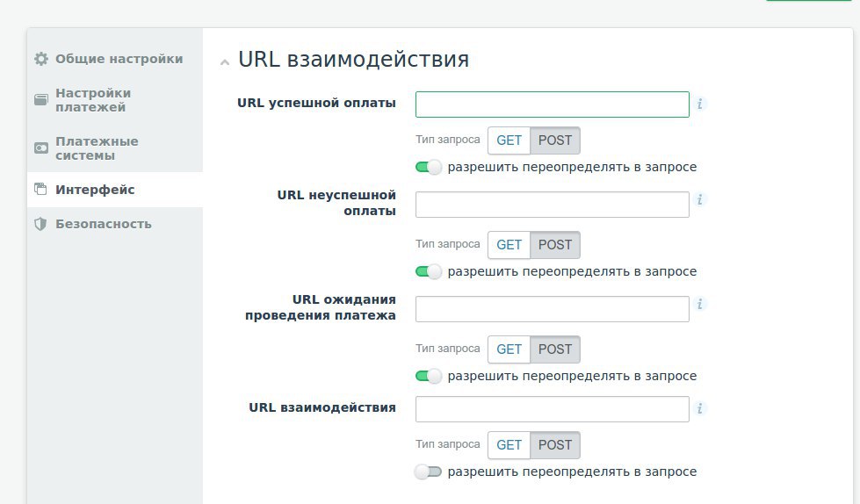Focus URL ожидания проведения платежа input
This screenshot has width=860, height=504.
coord(553,309)
